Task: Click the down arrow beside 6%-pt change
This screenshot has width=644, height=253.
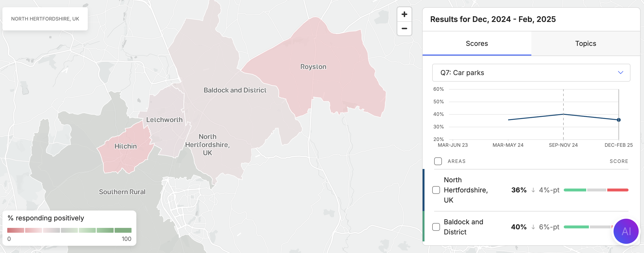Action: (x=533, y=227)
